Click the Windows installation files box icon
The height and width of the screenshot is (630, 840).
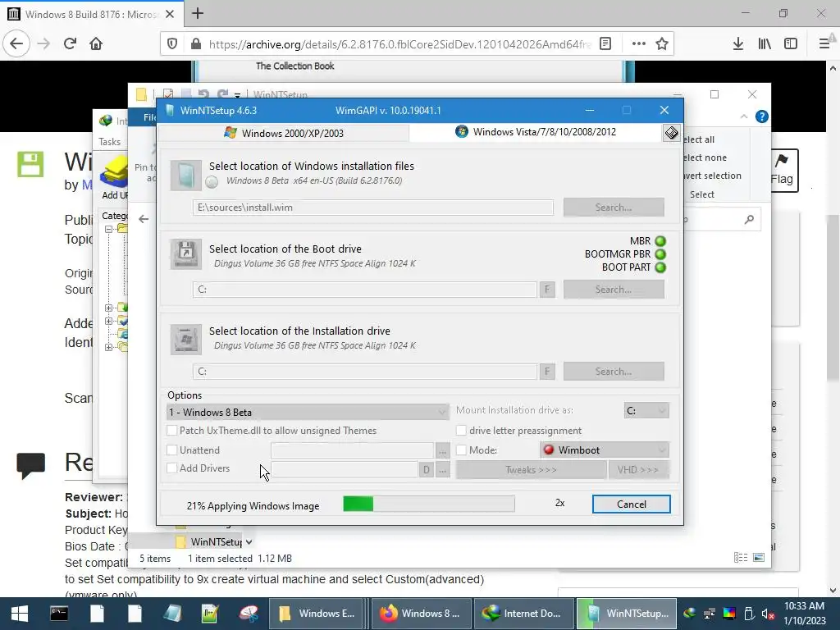[x=186, y=176]
